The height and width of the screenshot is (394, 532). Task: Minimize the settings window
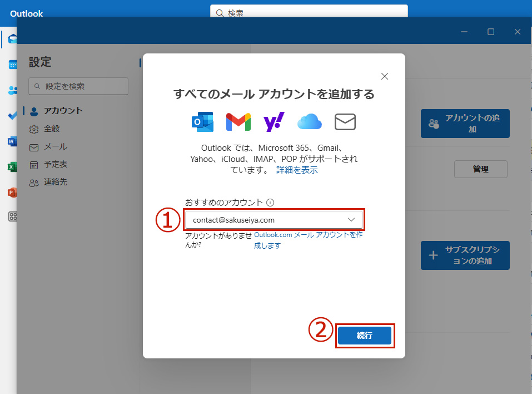pos(464,32)
